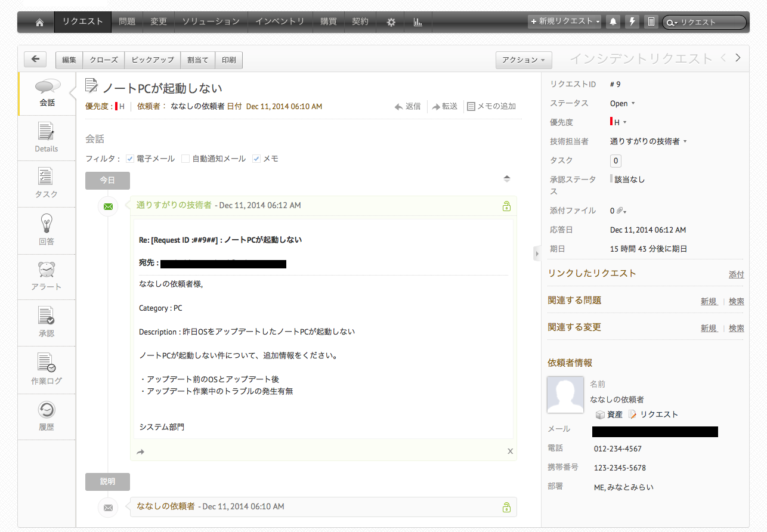Open the 変更 menu tab
This screenshot has height=532, width=767.
click(x=159, y=22)
